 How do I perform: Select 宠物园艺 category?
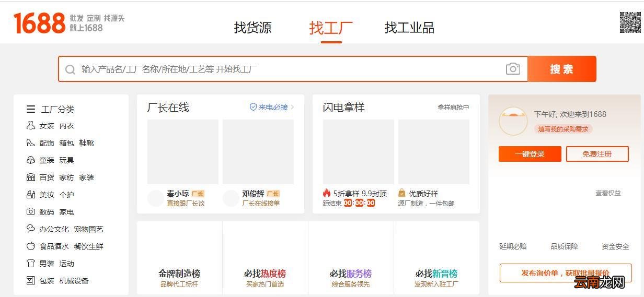pyautogui.click(x=89, y=229)
